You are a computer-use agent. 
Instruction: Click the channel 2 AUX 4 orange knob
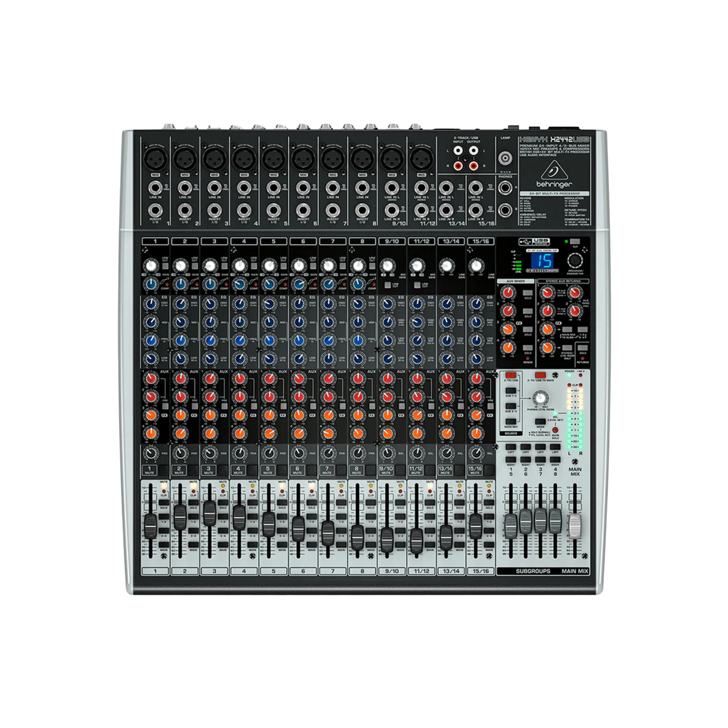click(x=180, y=433)
